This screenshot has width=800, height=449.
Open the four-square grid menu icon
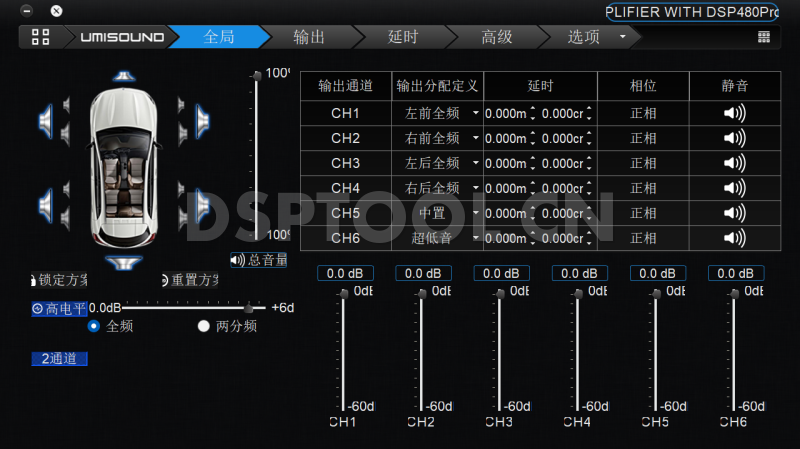[x=40, y=37]
